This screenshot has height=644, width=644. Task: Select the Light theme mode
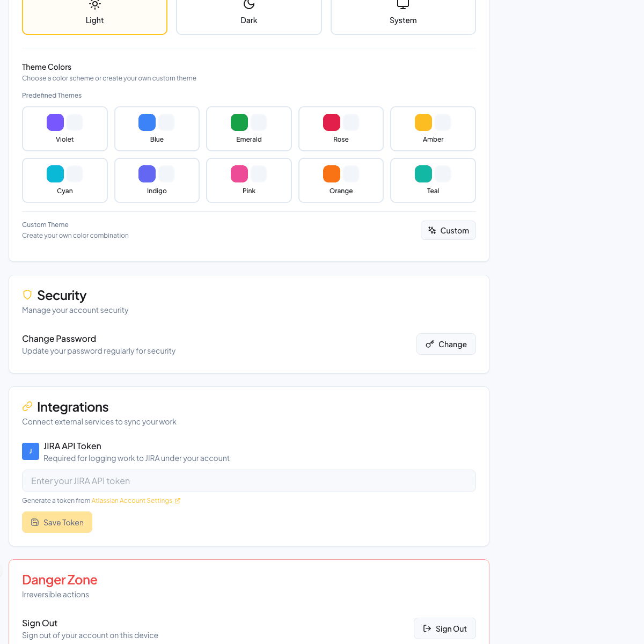(94, 16)
